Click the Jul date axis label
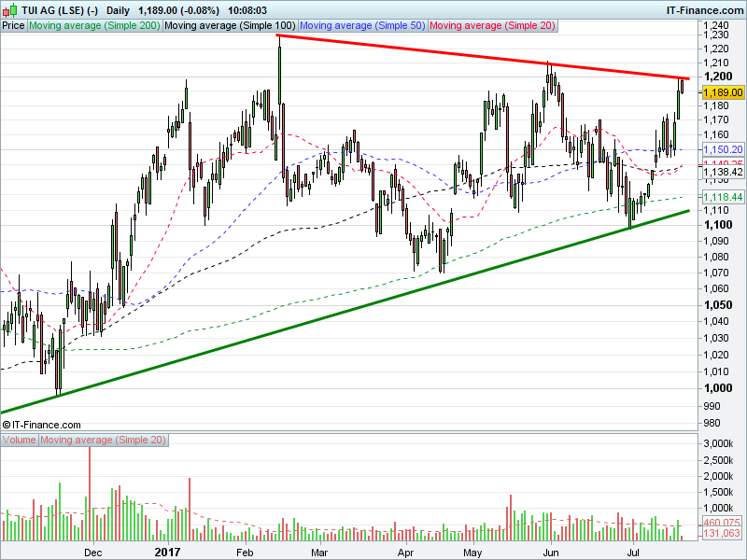747x560 pixels. click(633, 553)
